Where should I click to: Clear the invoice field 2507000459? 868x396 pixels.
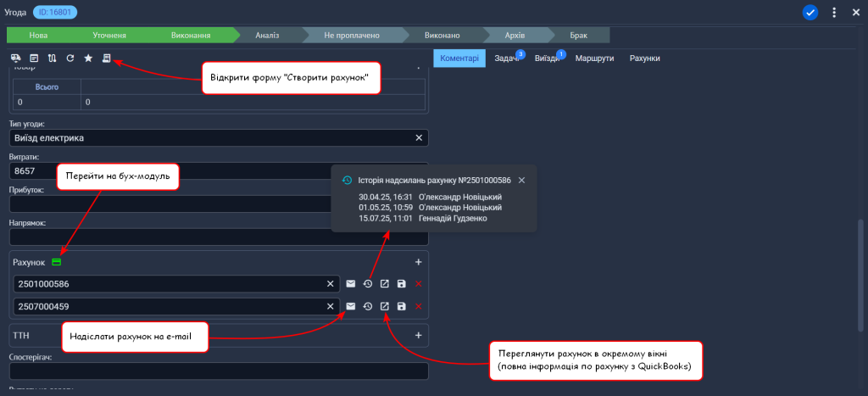tap(331, 306)
